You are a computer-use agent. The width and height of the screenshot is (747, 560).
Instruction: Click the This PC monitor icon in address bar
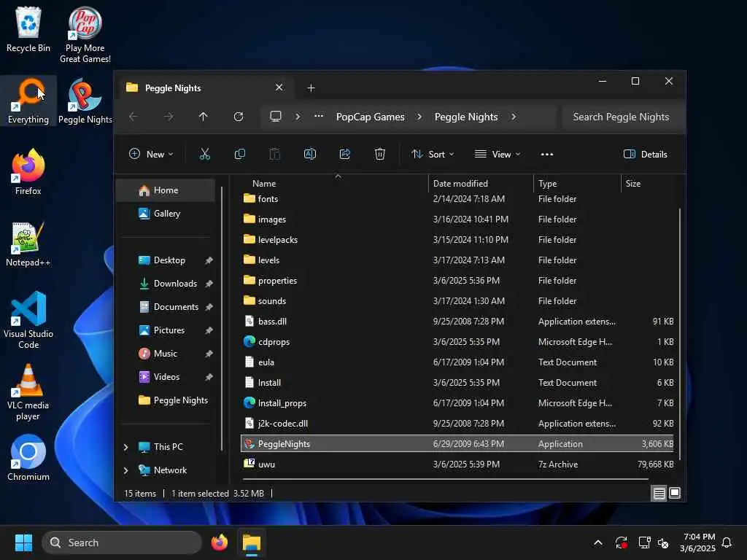pos(275,117)
